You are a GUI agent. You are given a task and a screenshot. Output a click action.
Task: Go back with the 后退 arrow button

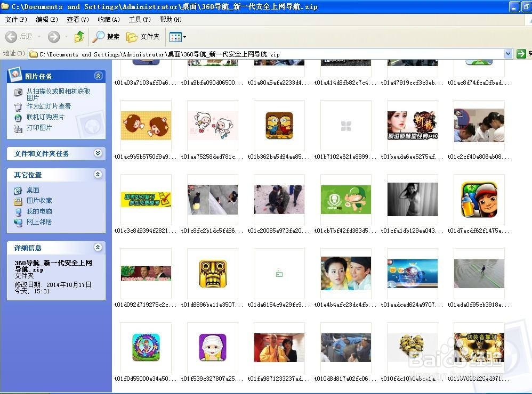(x=19, y=37)
